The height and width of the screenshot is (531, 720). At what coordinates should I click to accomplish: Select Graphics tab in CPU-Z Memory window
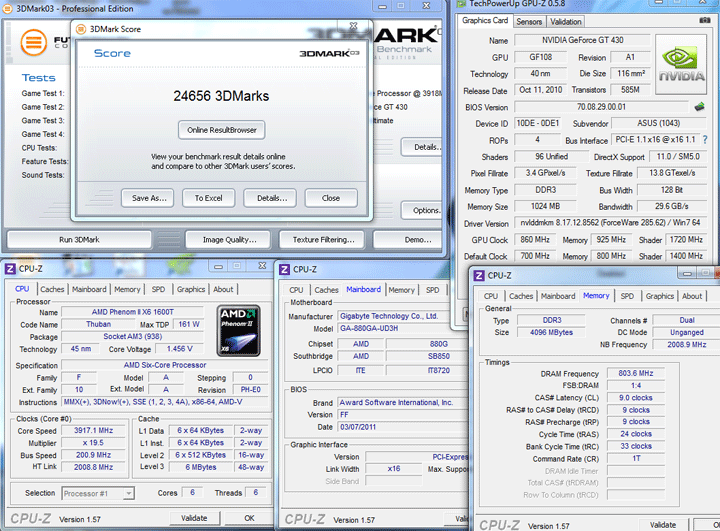coord(660,296)
